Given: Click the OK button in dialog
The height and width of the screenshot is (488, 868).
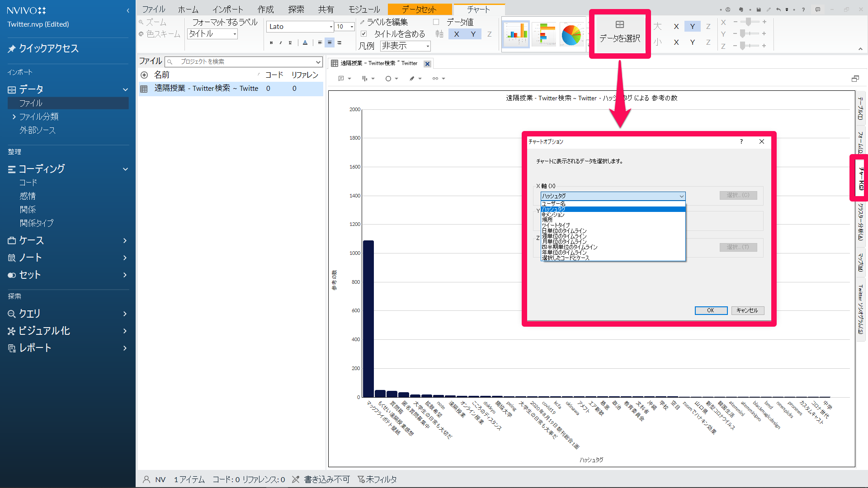Looking at the screenshot, I should coord(711,310).
